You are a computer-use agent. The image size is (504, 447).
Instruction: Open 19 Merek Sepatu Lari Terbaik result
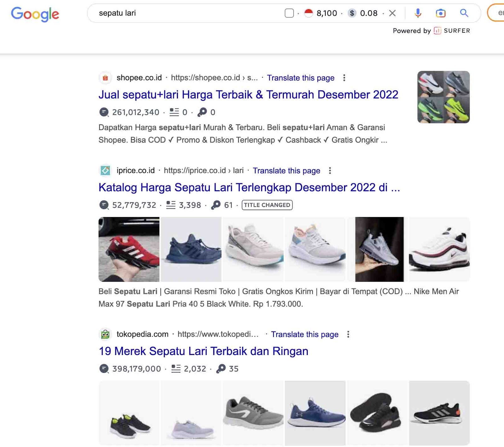203,351
